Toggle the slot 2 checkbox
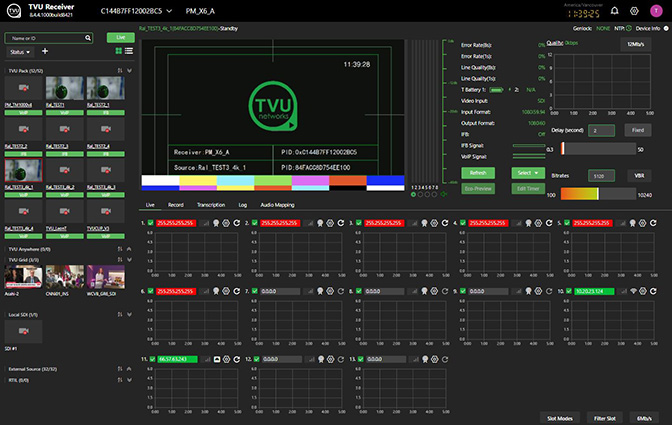This screenshot has height=425, width=672. click(255, 223)
